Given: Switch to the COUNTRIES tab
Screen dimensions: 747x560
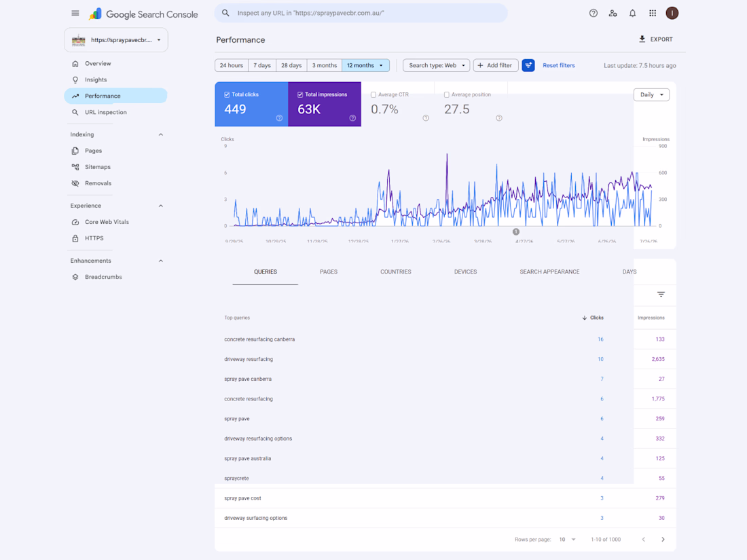Looking at the screenshot, I should pos(395,272).
